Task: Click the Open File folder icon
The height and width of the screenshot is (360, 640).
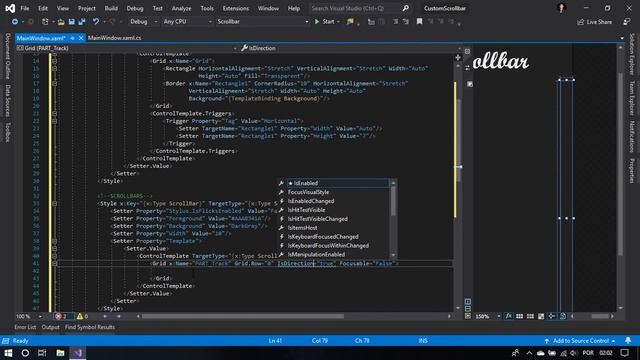Action: coord(61,22)
